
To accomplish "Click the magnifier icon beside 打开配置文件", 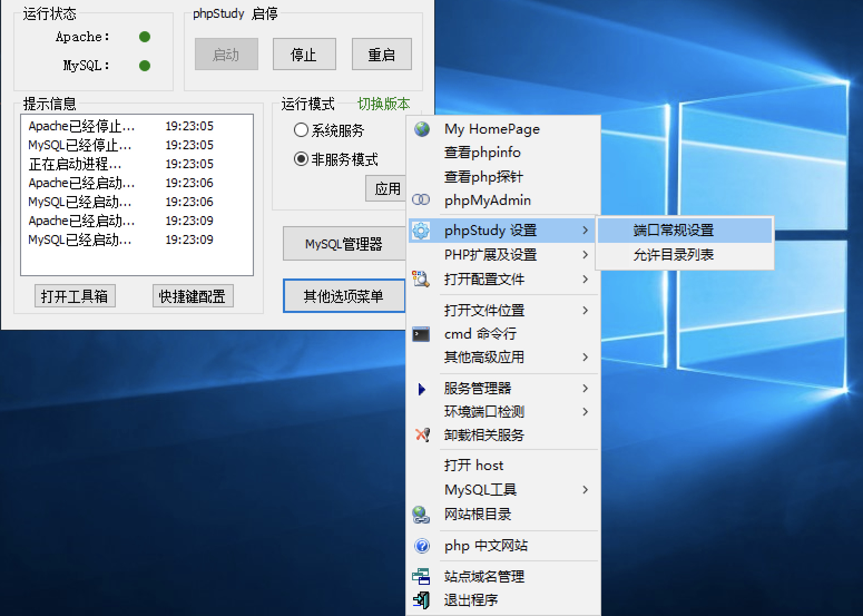I will tap(421, 278).
